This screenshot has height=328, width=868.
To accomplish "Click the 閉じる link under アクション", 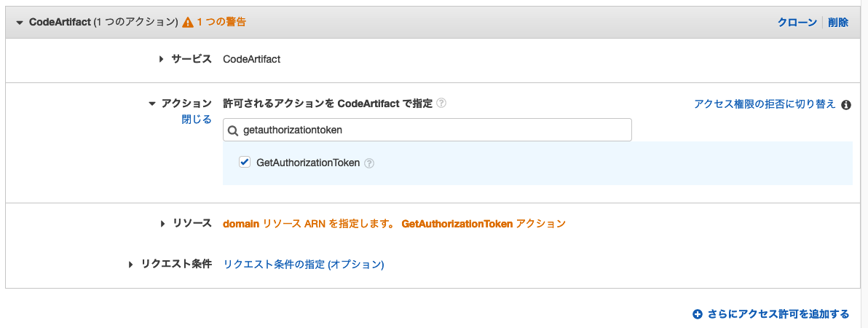I will coord(197,120).
